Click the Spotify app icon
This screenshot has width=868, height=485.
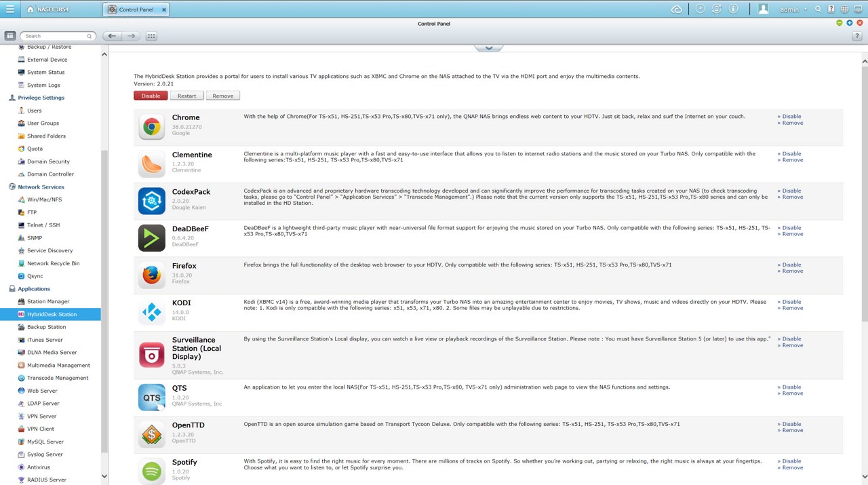(x=151, y=471)
